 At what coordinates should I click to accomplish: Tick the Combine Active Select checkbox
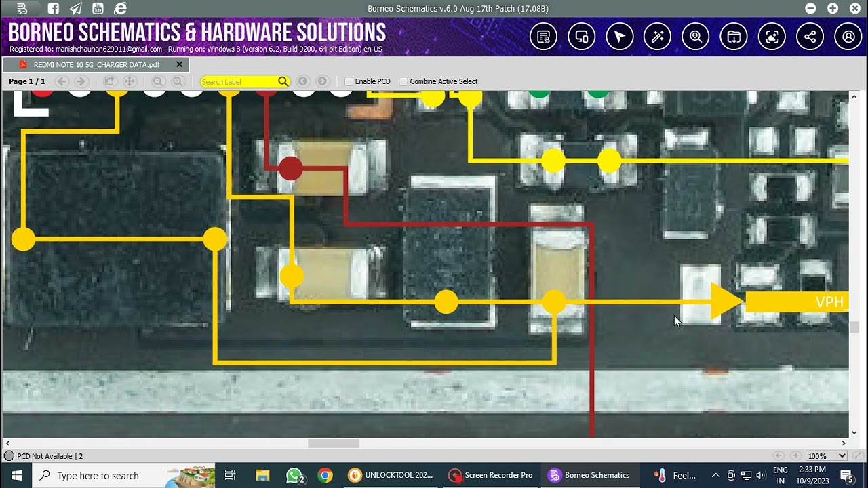point(403,81)
